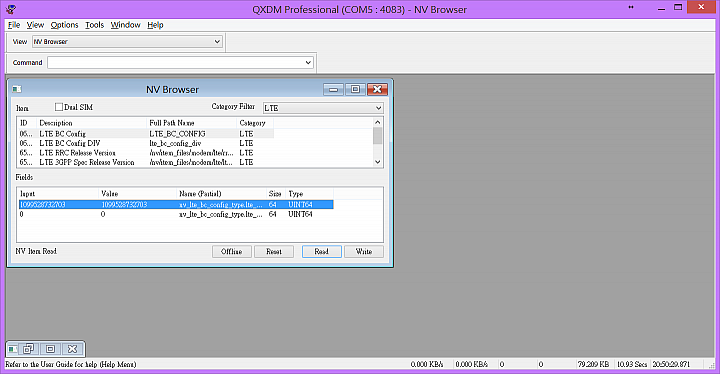Click the 20:50:29.871 time in status bar

tap(671, 364)
